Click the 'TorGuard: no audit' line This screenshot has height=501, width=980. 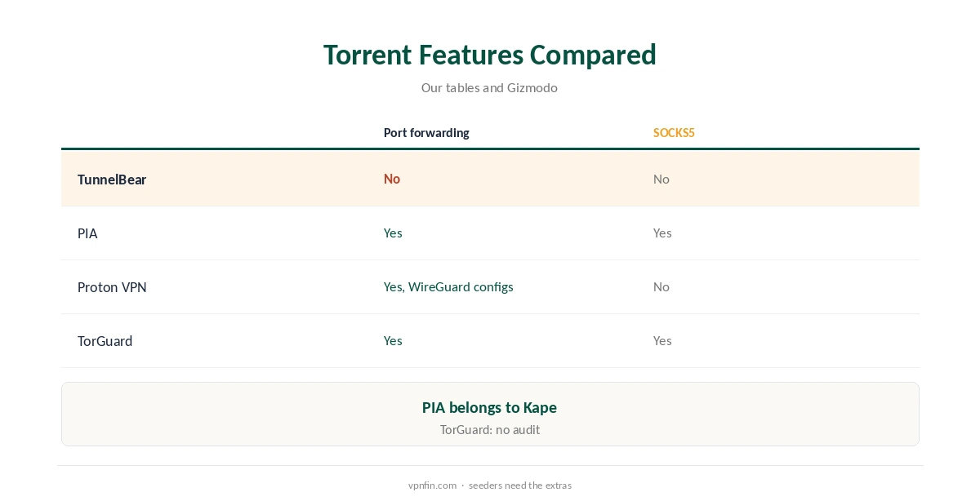coord(490,429)
